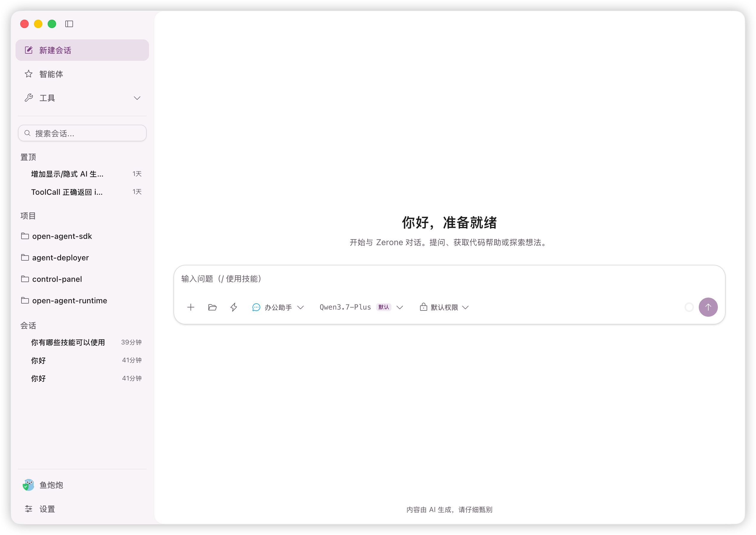This screenshot has width=756, height=535.
Task: Open 设置 at sidebar bottom
Action: (82, 509)
